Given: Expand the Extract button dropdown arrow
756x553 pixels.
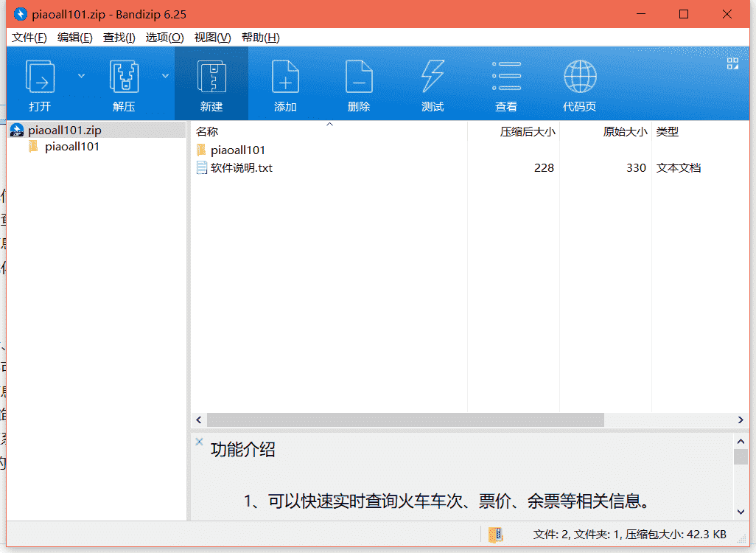Looking at the screenshot, I should (x=165, y=76).
